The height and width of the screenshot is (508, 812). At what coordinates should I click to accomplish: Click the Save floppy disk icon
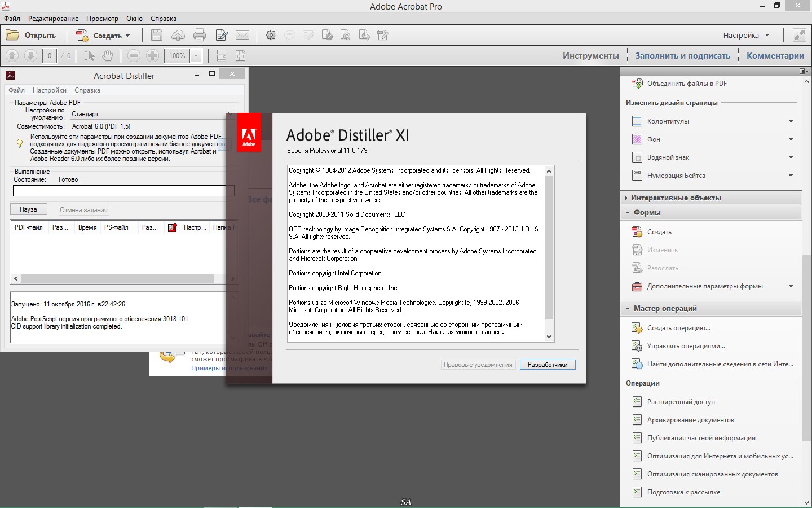point(157,35)
